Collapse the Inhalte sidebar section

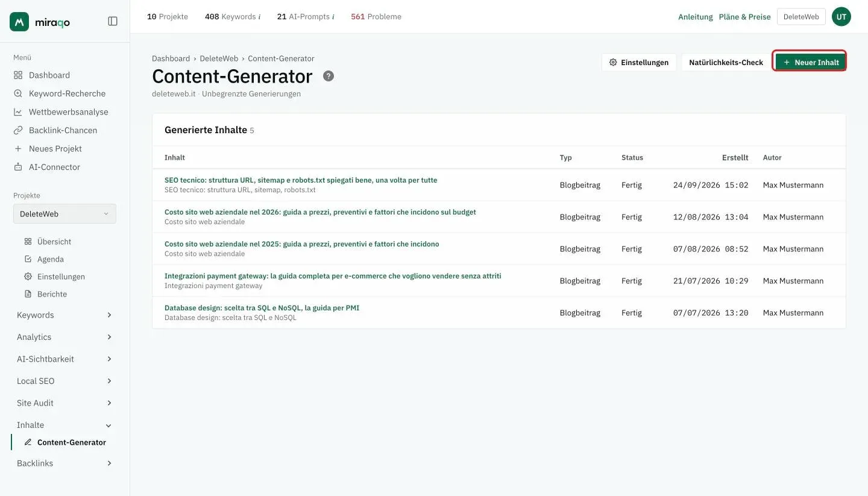click(x=64, y=425)
